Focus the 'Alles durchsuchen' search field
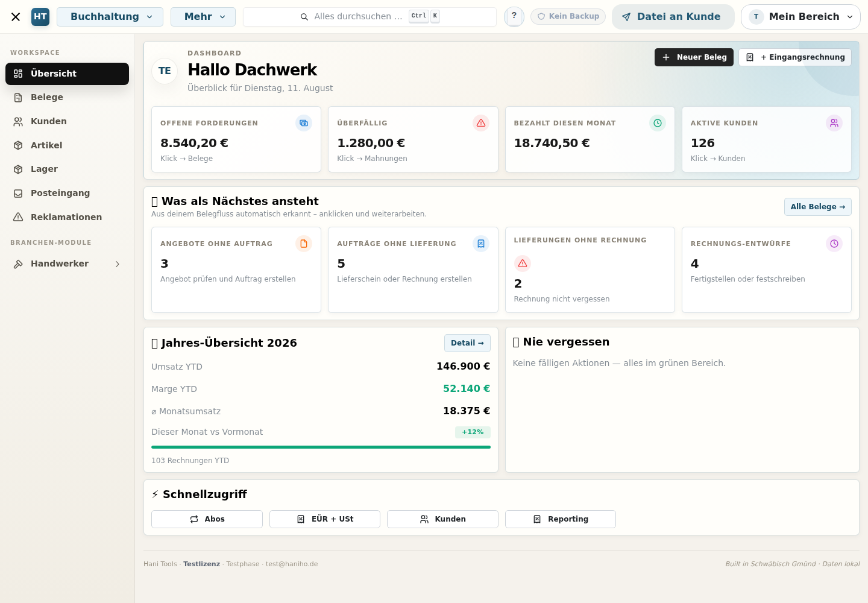Viewport: 868px width, 603px height. pyautogui.click(x=370, y=17)
